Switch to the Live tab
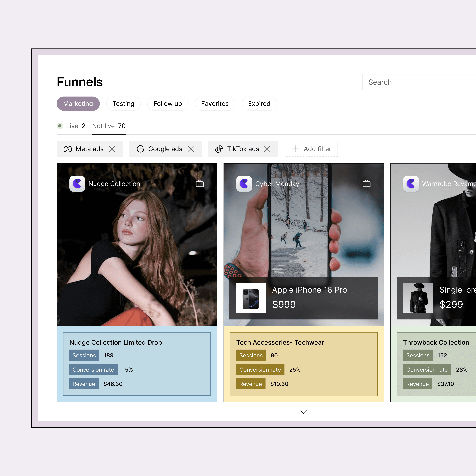476x476 pixels. 72,126
